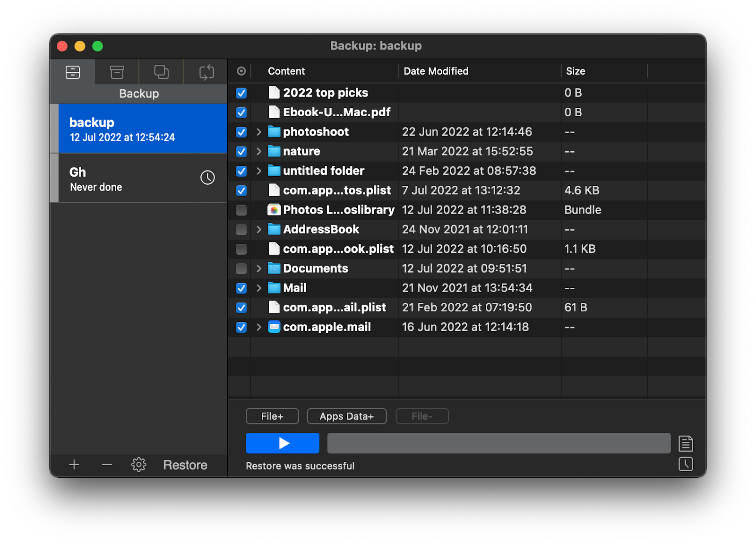Click the restore progress bar
Image resolution: width=756 pixels, height=543 pixels.
[x=498, y=443]
